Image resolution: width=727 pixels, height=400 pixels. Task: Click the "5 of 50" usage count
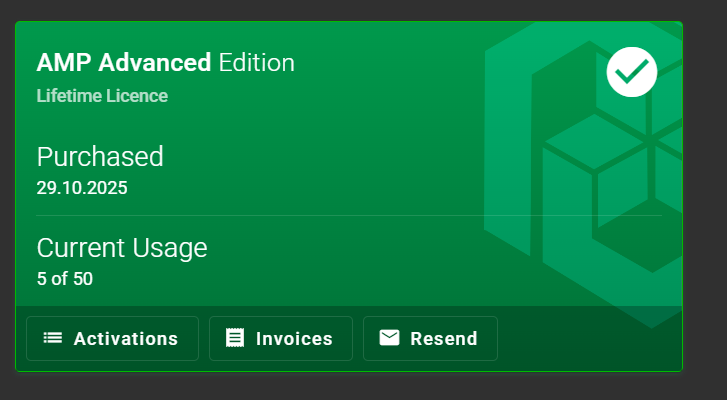click(65, 279)
